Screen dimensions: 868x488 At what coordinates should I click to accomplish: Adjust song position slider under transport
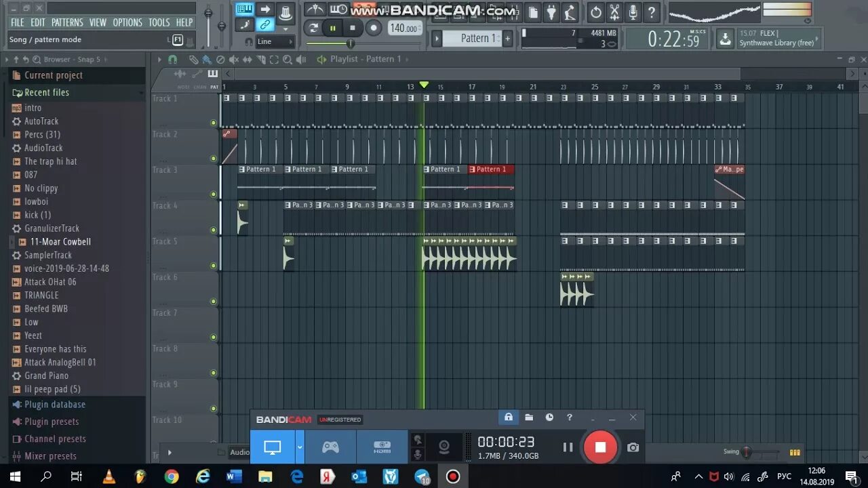coord(351,43)
